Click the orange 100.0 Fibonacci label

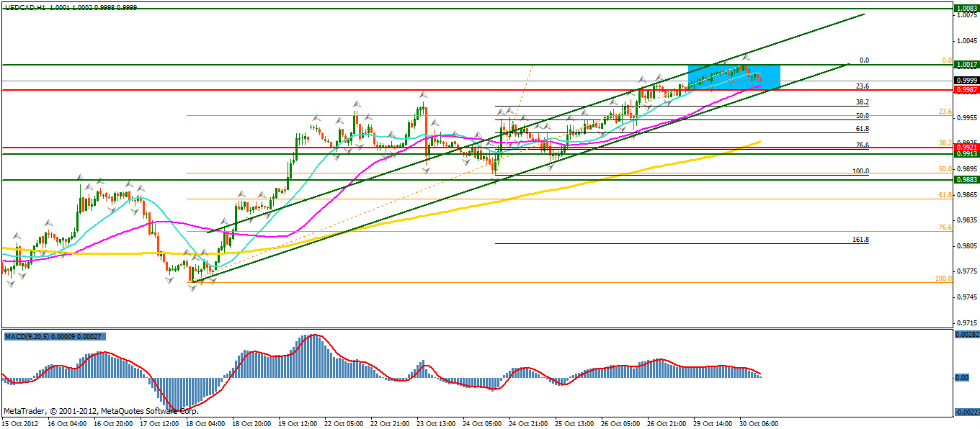(943, 279)
